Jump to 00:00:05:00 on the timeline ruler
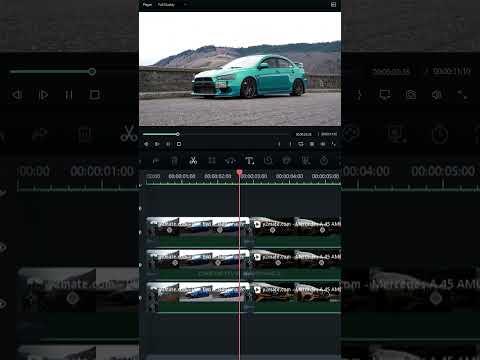Image resolution: width=480 pixels, height=360 pixels. pyautogui.click(x=325, y=176)
